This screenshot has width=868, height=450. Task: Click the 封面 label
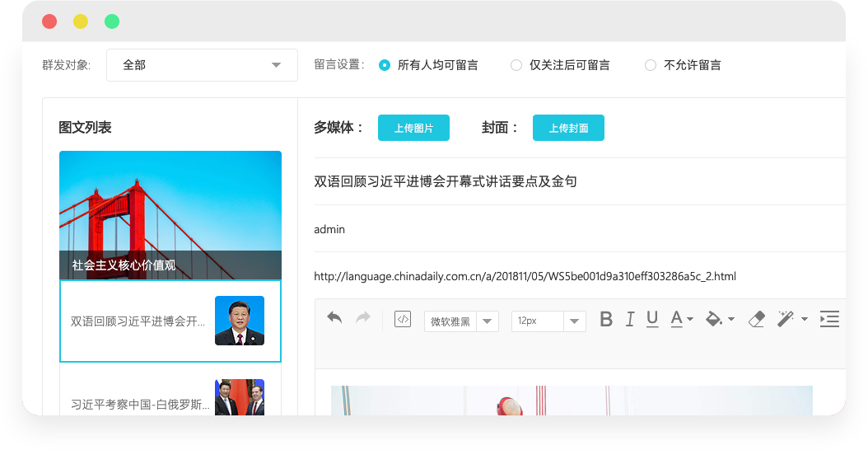click(499, 128)
